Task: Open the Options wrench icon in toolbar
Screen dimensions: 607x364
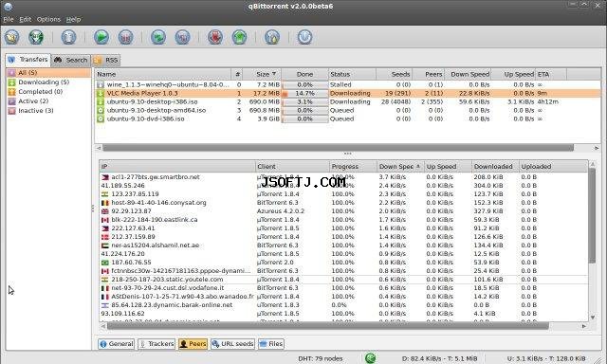Action: [272, 37]
